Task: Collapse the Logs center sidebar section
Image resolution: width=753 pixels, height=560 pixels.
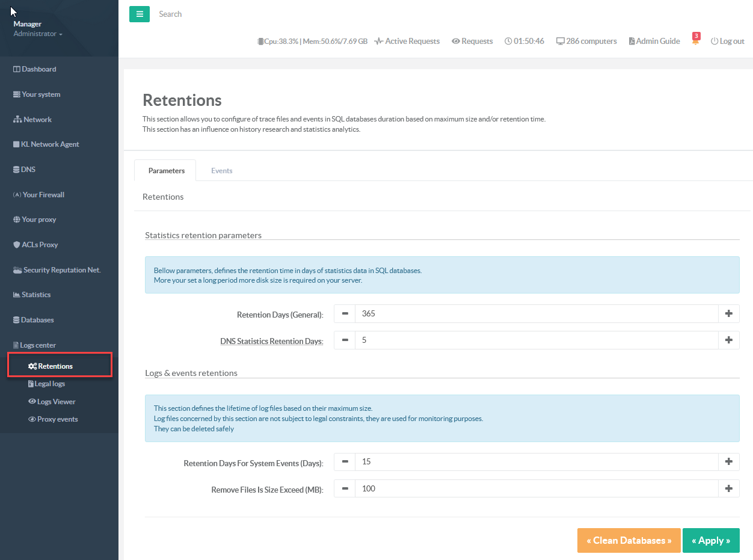Action: [x=38, y=345]
